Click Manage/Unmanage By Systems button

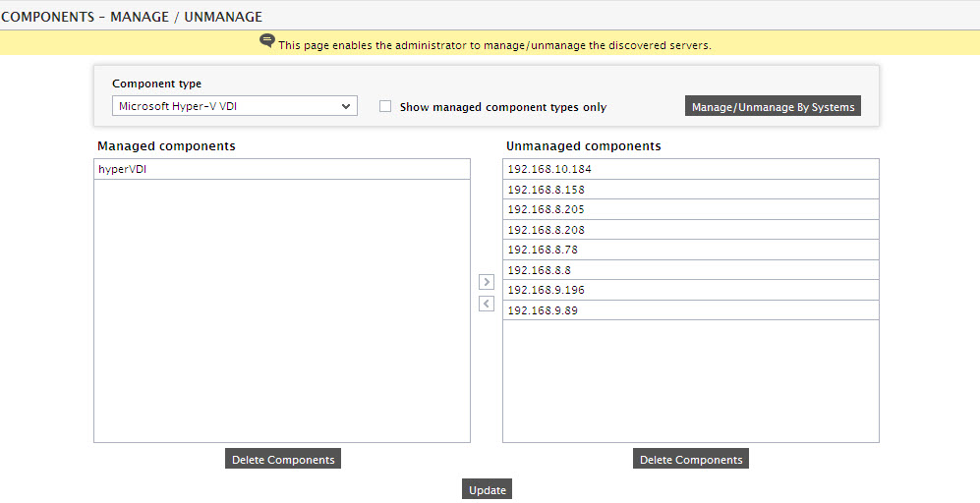tap(774, 106)
